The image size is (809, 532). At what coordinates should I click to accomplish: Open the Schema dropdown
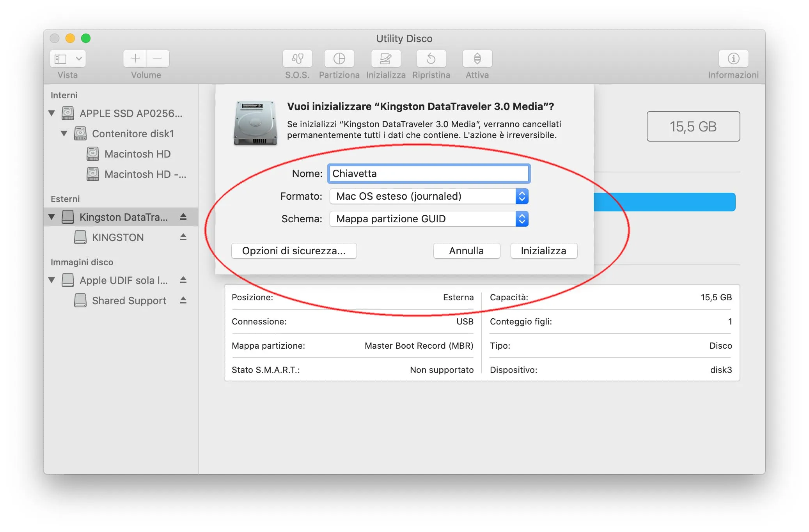428,219
